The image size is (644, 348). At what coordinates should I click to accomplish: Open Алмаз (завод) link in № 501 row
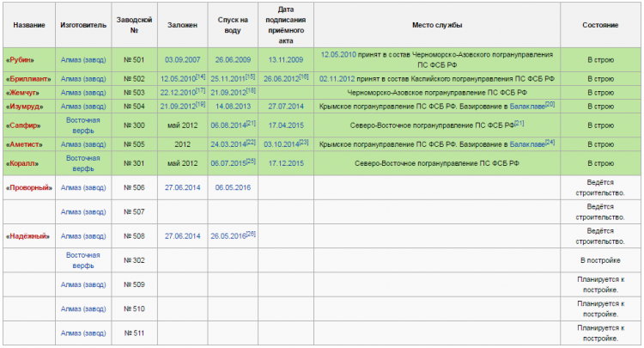(83, 60)
